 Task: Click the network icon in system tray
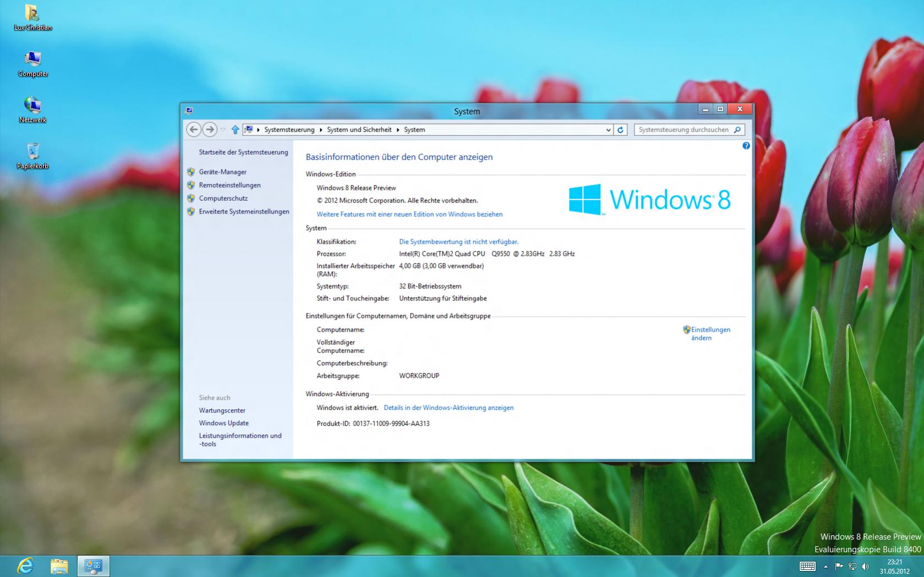pyautogui.click(x=852, y=566)
